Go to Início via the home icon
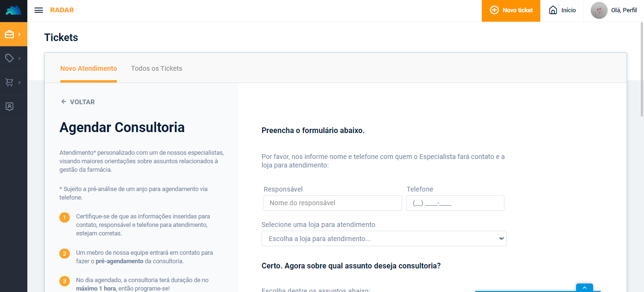The width and height of the screenshot is (644, 292). [x=562, y=10]
